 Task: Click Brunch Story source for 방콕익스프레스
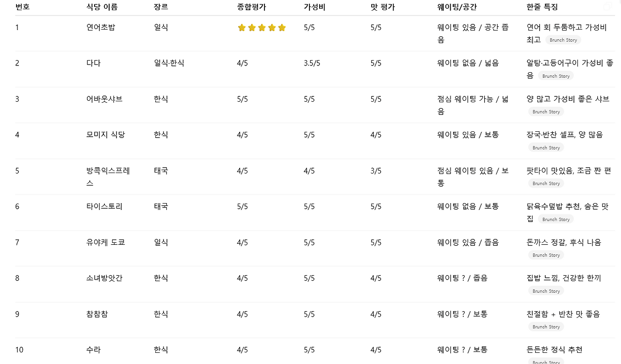[x=546, y=184]
